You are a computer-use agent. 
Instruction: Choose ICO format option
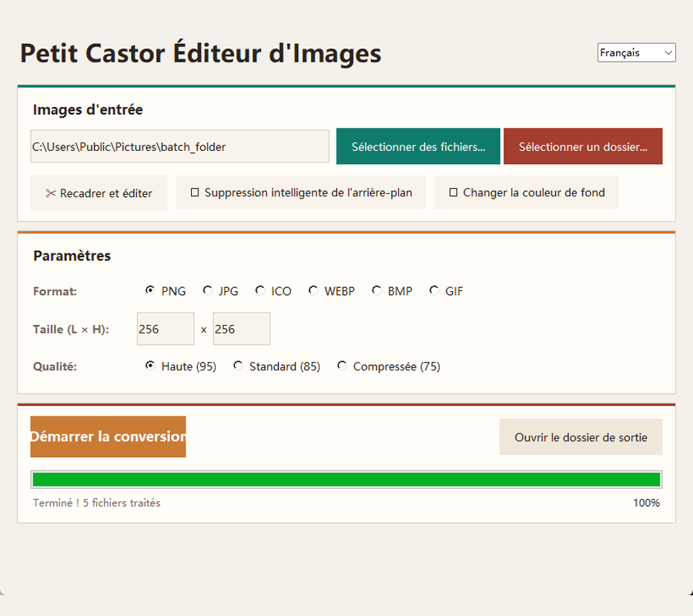point(273,291)
